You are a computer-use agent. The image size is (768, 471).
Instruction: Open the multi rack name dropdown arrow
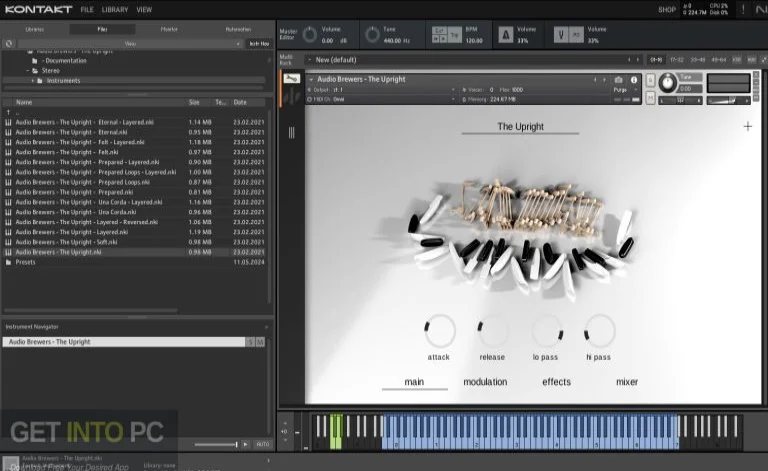pyautogui.click(x=309, y=60)
